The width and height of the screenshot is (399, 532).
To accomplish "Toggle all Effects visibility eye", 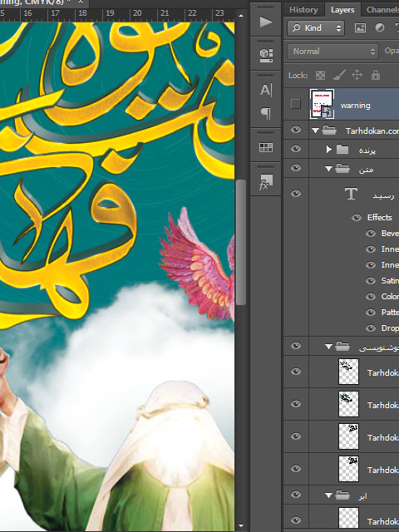I will pyautogui.click(x=357, y=218).
